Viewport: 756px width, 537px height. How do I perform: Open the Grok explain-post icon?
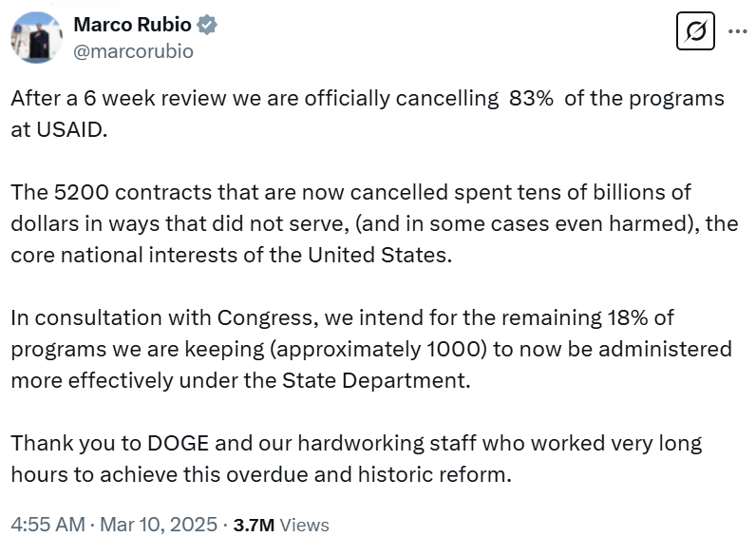pos(695,32)
